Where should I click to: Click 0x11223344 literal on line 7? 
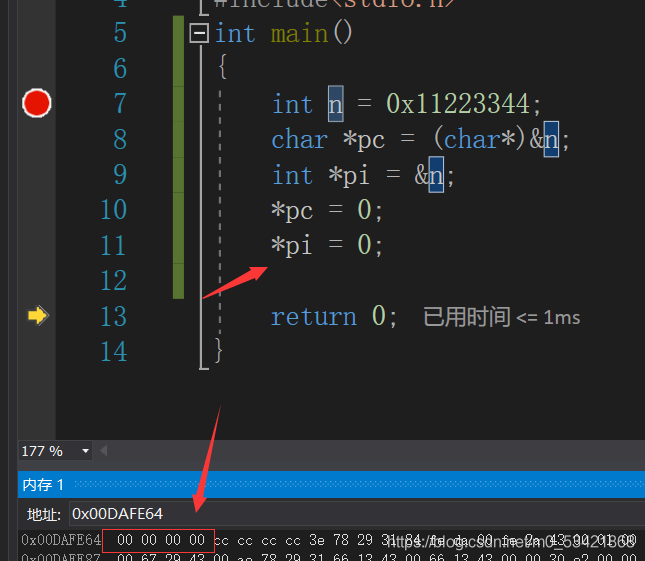click(457, 103)
